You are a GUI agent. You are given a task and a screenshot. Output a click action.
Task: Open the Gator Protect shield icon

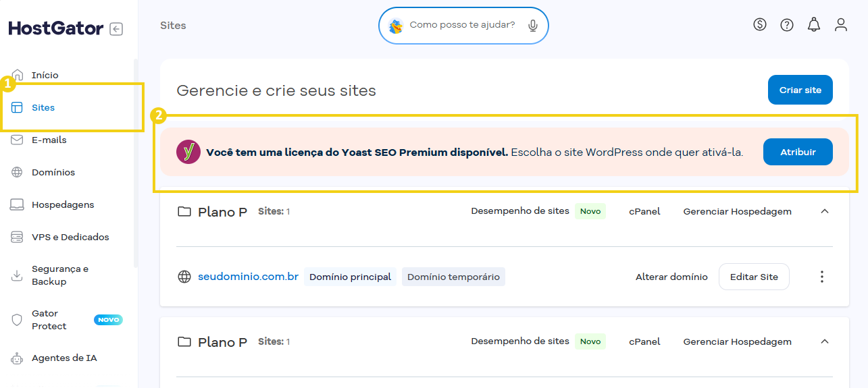coord(18,320)
